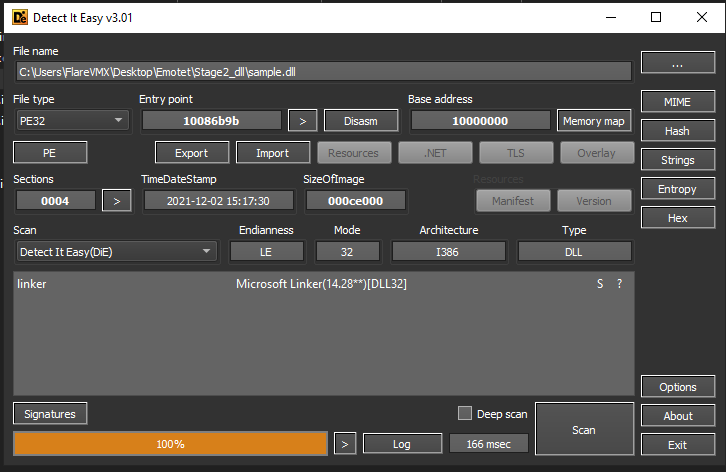This screenshot has height=472, width=726.
Task: Click the Endianness LE field
Action: tap(266, 252)
